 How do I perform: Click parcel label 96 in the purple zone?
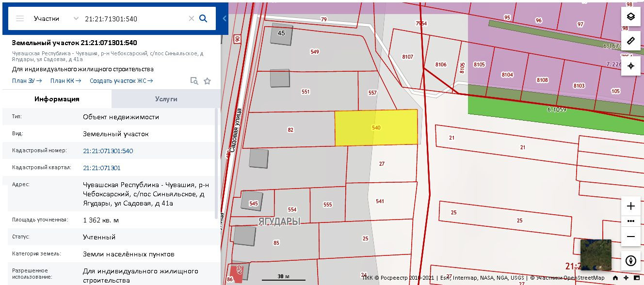[x=538, y=20]
